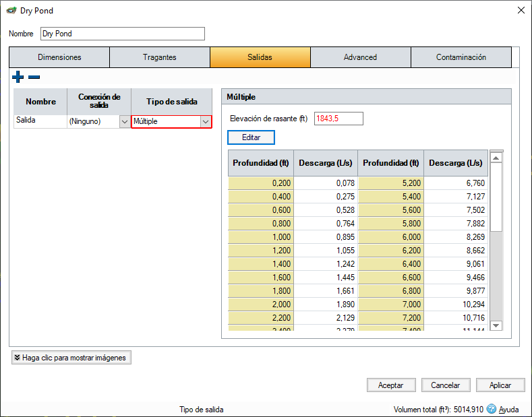The height and width of the screenshot is (417, 532).
Task: Click depth cell 1,000
Action: point(260,237)
